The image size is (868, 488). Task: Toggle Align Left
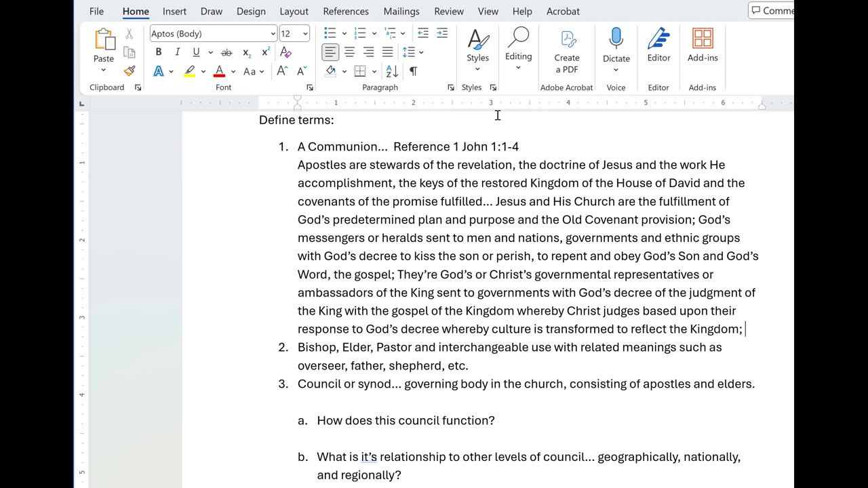(x=330, y=52)
